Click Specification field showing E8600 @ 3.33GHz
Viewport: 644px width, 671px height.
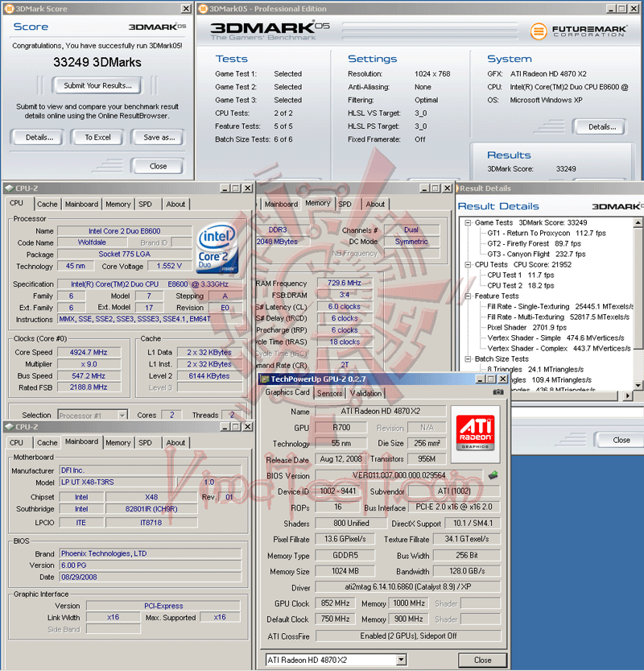pyautogui.click(x=150, y=284)
